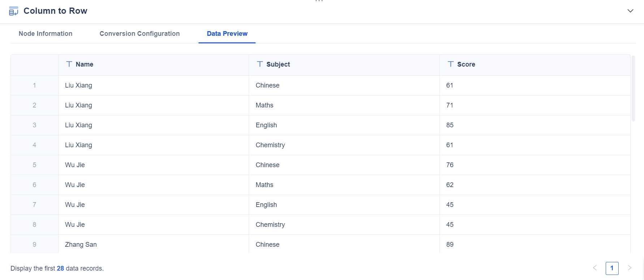Select English cell in row 7

344,205
